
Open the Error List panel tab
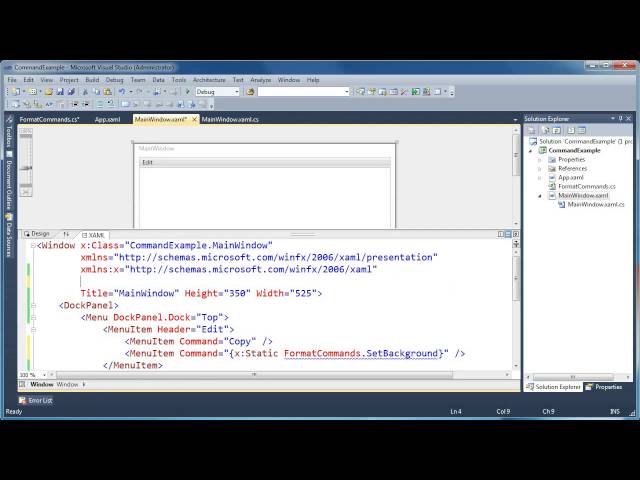(36, 400)
